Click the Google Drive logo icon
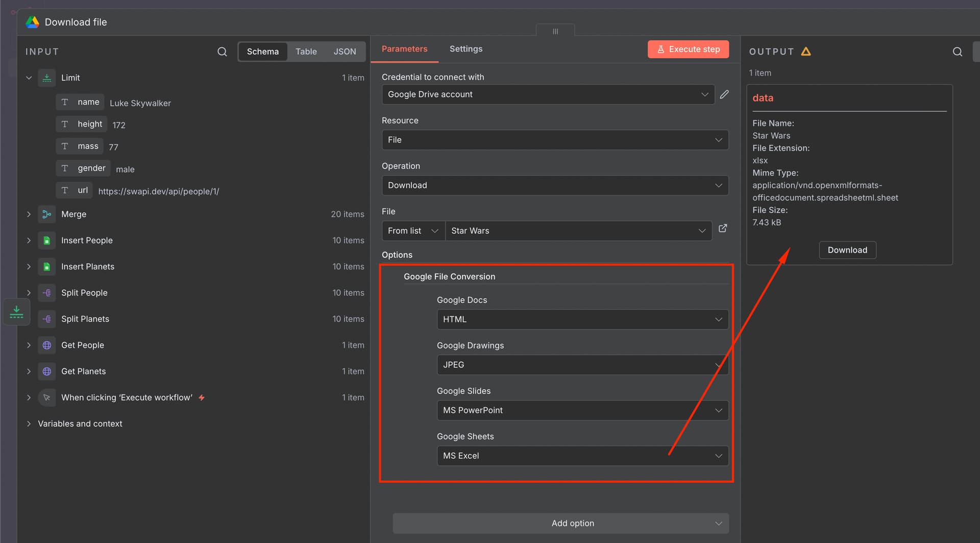 [x=33, y=22]
